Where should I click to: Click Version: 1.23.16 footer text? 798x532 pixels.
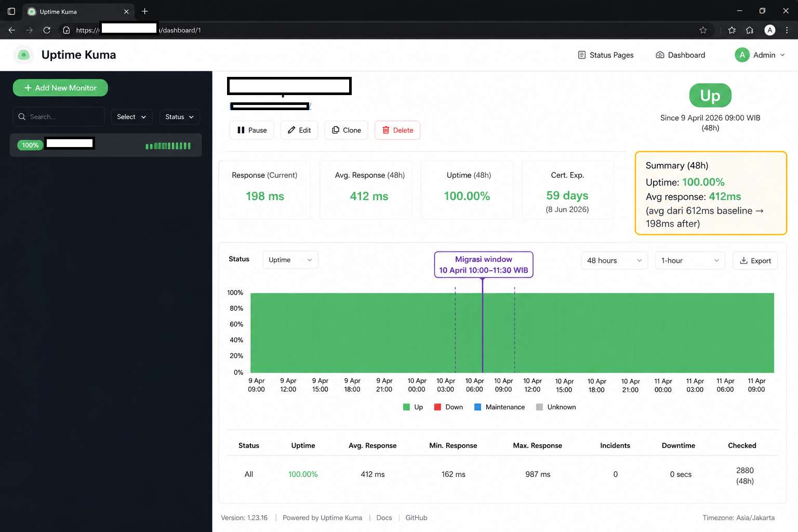click(244, 517)
